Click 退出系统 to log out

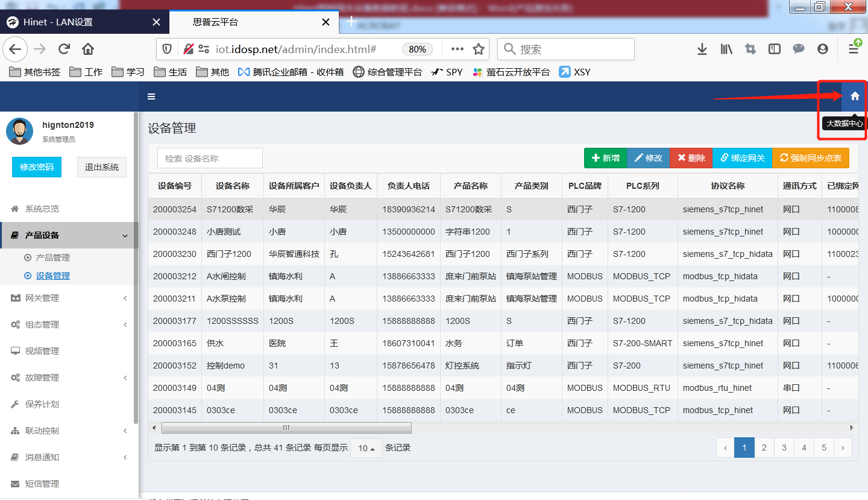point(101,167)
